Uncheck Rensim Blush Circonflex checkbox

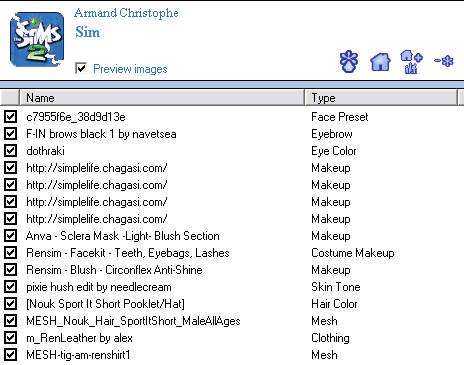click(x=10, y=269)
